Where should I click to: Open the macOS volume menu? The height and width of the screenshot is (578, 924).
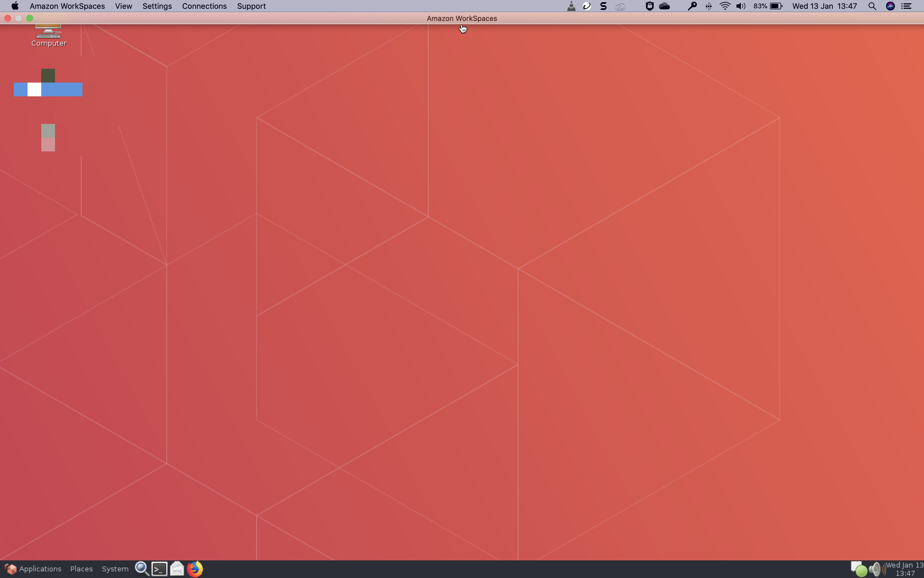coord(741,6)
